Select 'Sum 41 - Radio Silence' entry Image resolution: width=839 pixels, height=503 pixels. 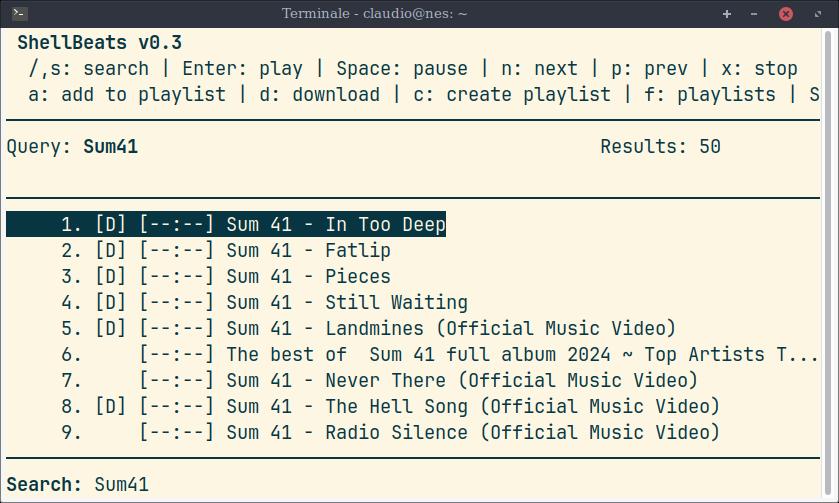472,433
